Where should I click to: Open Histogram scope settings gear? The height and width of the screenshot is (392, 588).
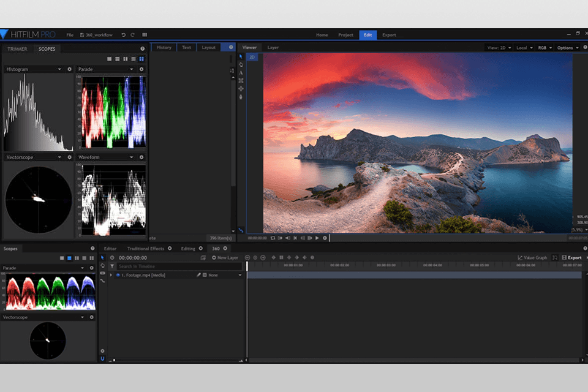[x=69, y=69]
